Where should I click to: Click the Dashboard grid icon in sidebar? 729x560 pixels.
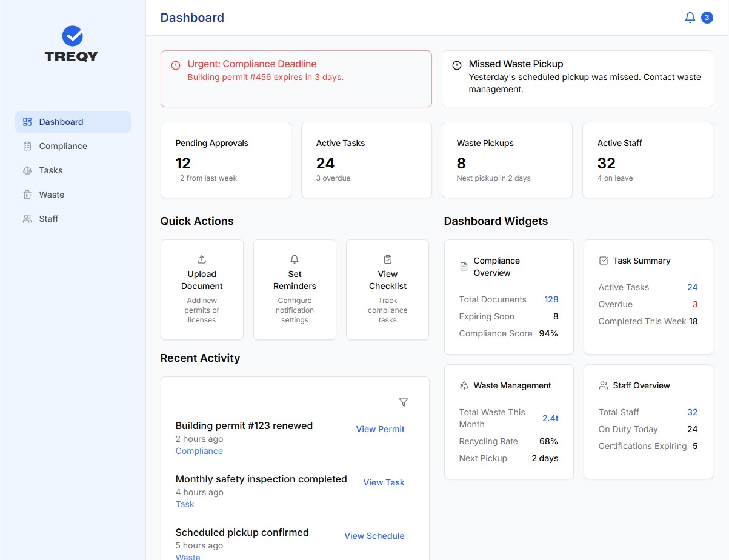pyautogui.click(x=27, y=122)
